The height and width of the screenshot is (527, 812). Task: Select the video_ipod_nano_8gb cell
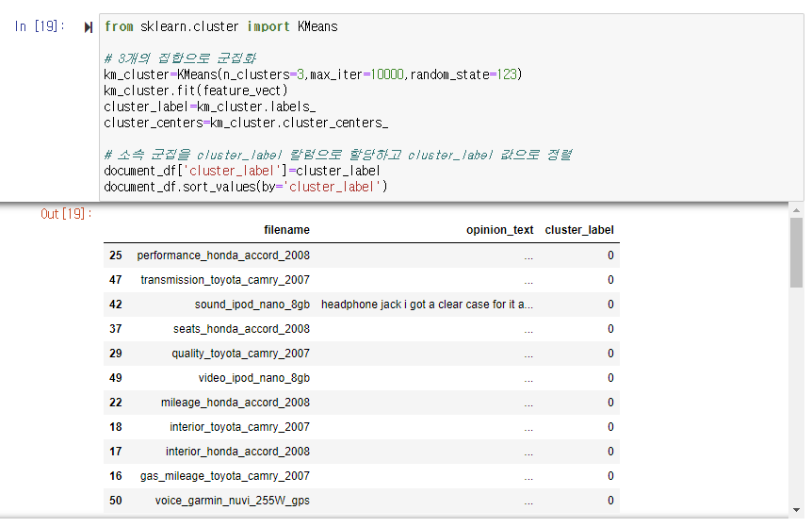coord(253,378)
